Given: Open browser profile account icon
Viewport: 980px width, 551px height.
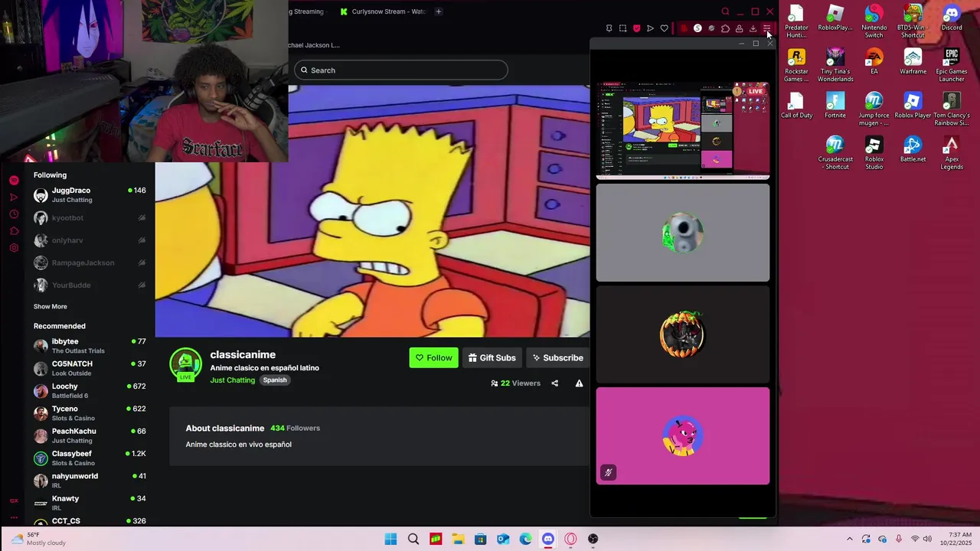Looking at the screenshot, I should [739, 28].
